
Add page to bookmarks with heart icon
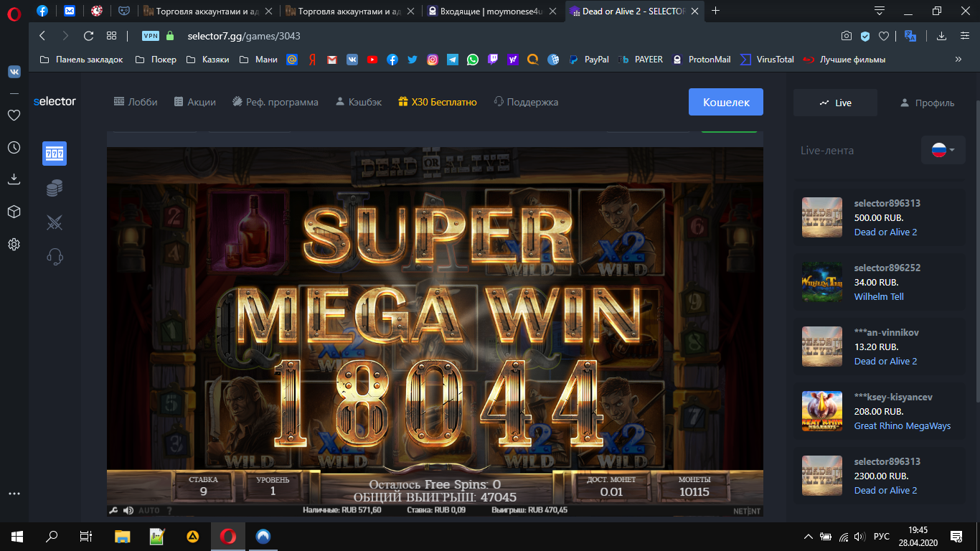(x=884, y=36)
